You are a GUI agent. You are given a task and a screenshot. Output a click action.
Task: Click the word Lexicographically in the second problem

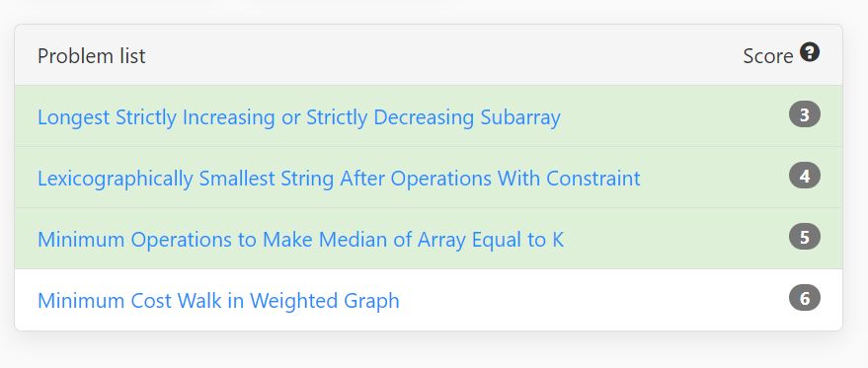(x=116, y=179)
